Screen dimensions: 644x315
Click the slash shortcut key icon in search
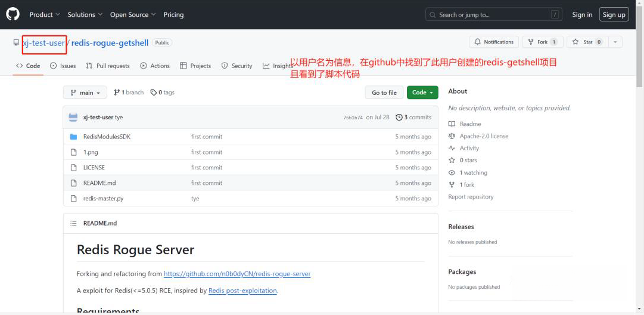(555, 15)
